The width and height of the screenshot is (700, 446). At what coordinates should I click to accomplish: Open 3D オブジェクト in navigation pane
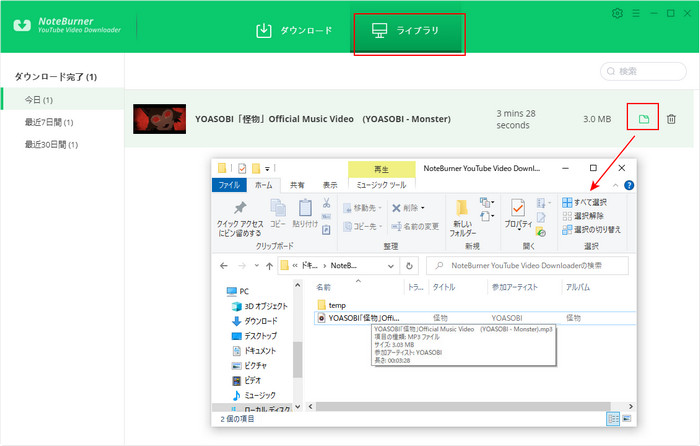tap(260, 306)
